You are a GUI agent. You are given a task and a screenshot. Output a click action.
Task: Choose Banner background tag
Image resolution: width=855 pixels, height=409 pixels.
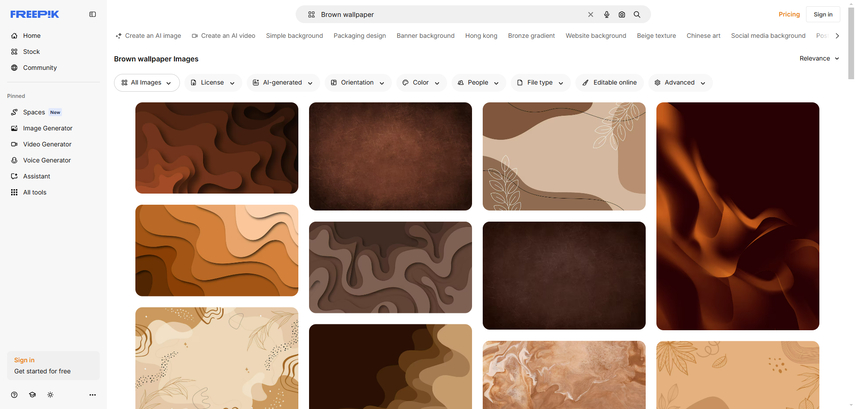click(425, 36)
